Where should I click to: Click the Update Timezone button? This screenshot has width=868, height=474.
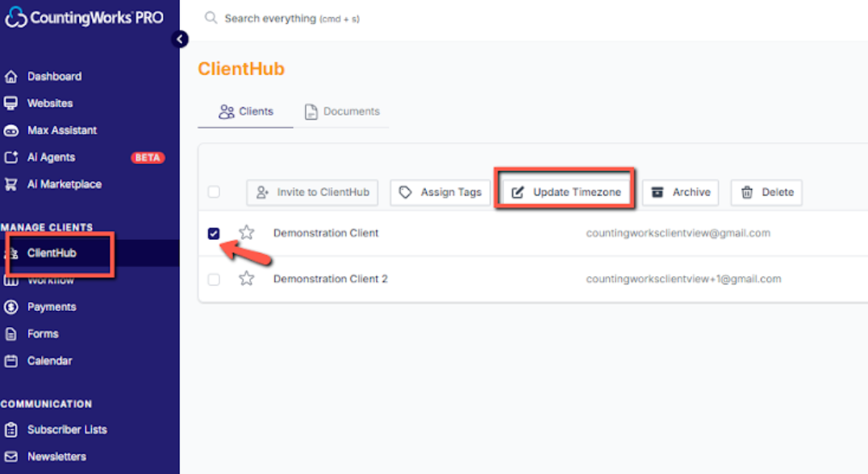[565, 192]
